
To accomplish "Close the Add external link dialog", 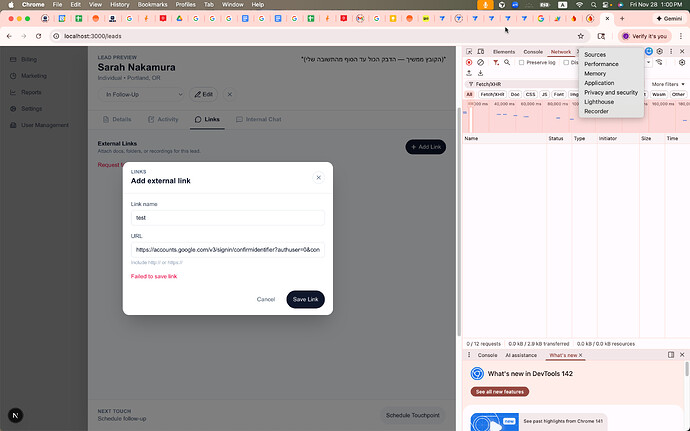I will [x=319, y=177].
